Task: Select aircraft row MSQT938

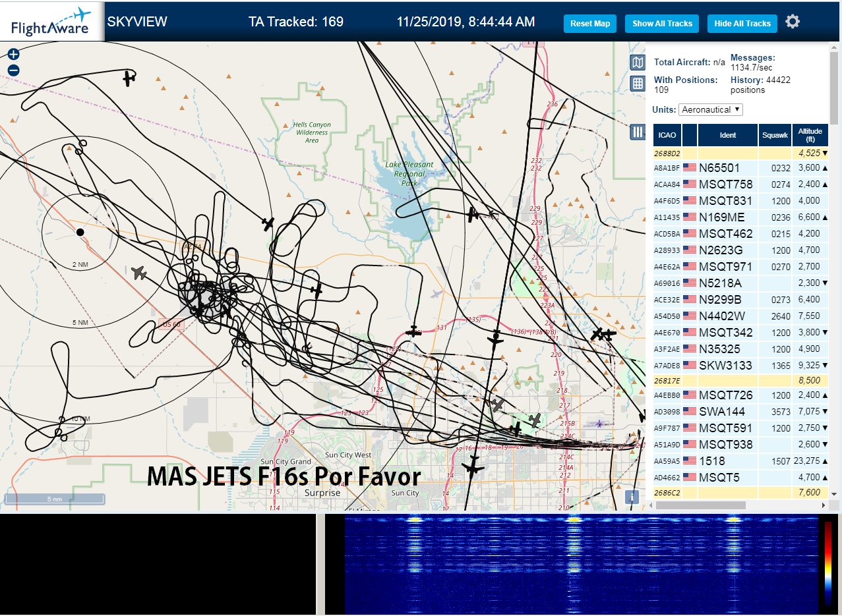Action: (740, 444)
